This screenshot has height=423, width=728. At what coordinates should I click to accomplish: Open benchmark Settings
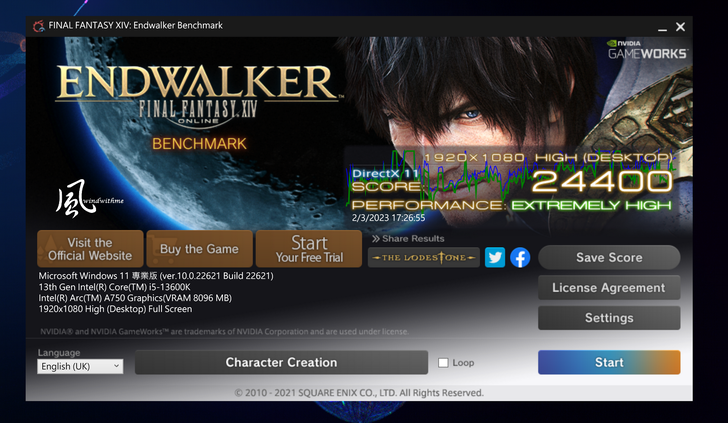click(609, 318)
